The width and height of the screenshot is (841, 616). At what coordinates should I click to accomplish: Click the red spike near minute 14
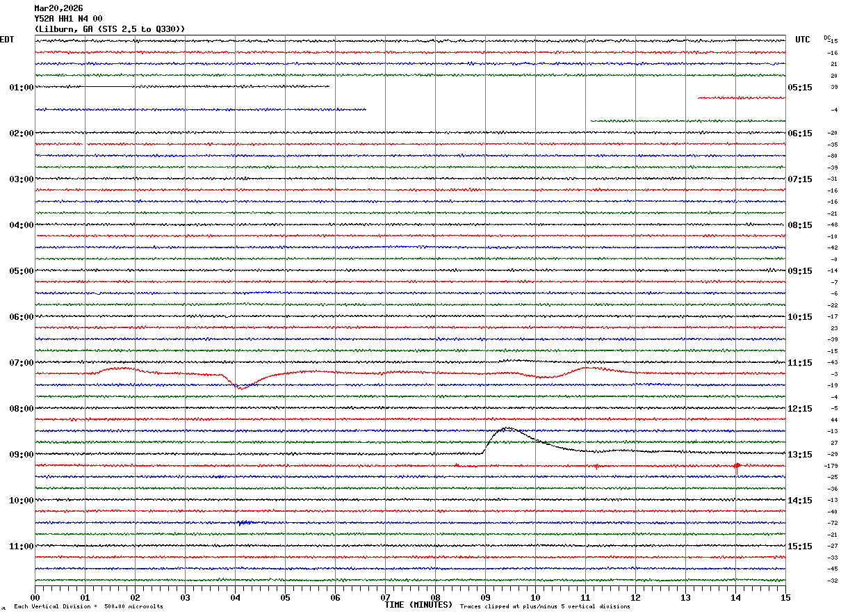click(x=736, y=467)
